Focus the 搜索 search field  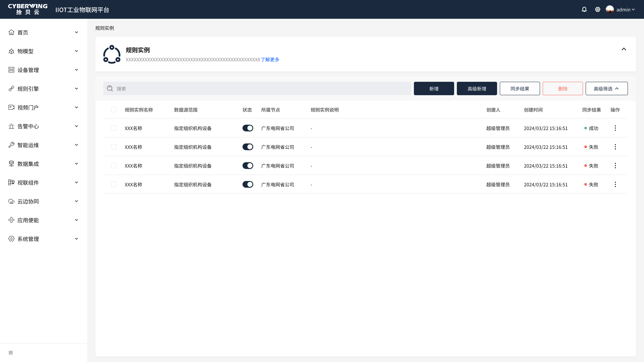(x=257, y=88)
